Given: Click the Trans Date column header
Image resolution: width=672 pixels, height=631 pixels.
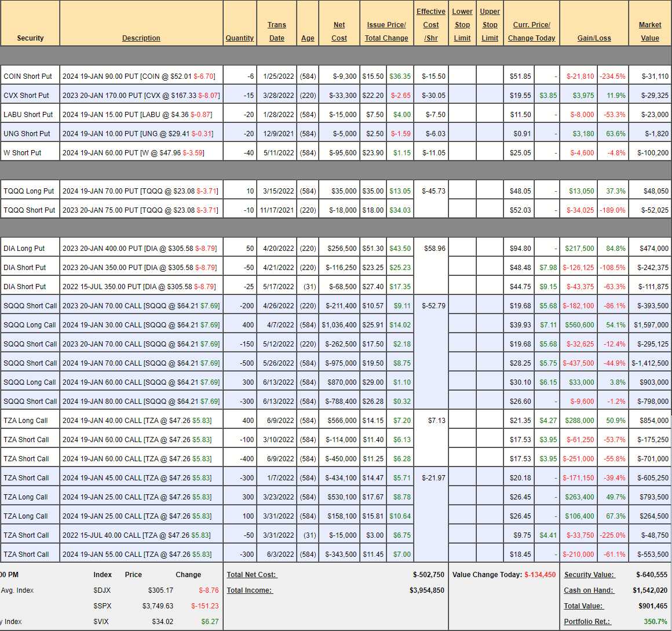Looking at the screenshot, I should click(x=276, y=32).
